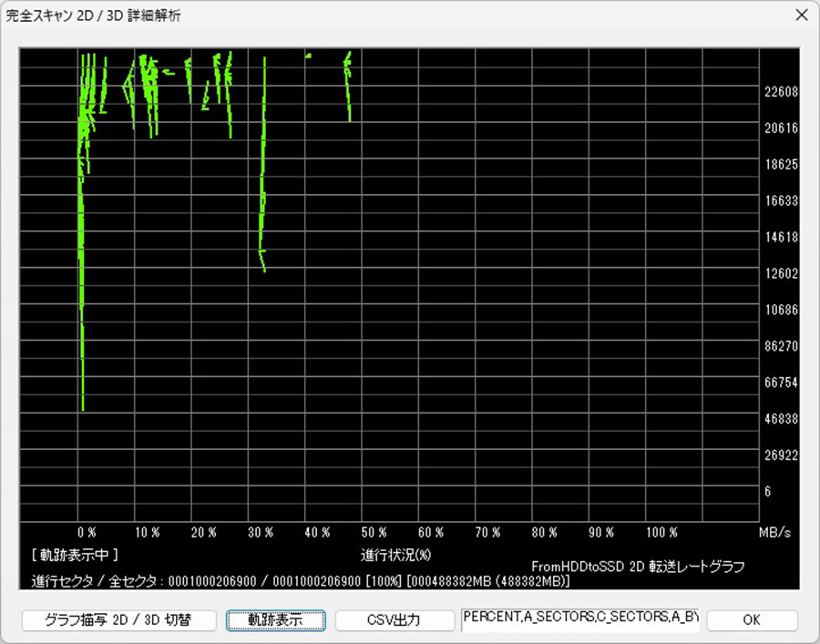
Task: Confirm the dialog with the OK button
Action: click(x=752, y=620)
